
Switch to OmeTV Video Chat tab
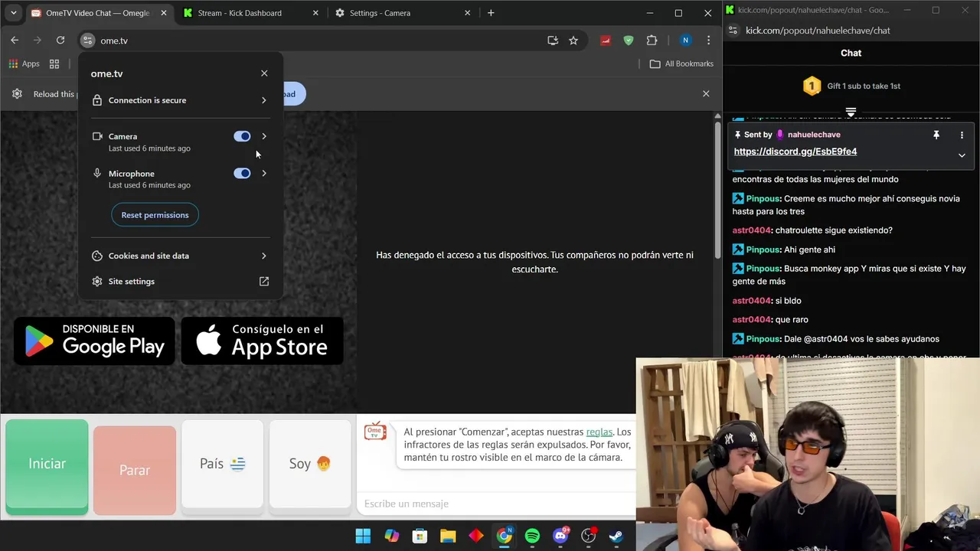100,13
